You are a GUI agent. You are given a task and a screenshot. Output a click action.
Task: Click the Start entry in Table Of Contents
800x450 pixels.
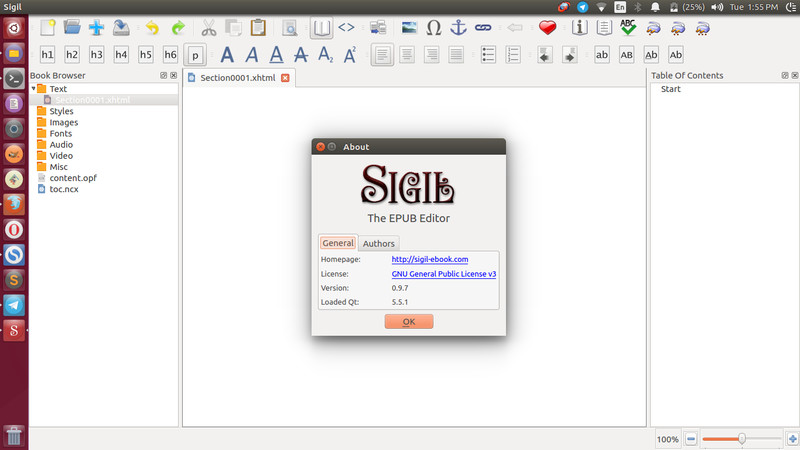click(670, 89)
